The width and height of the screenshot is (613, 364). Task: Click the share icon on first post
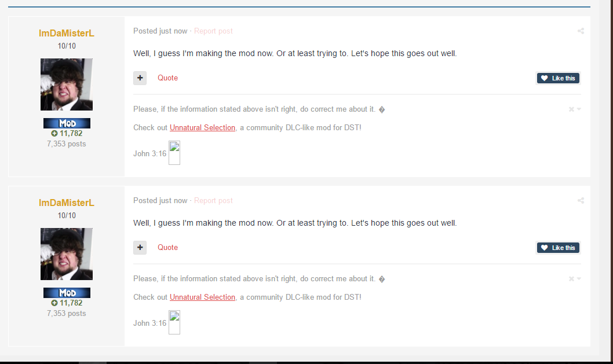click(581, 31)
